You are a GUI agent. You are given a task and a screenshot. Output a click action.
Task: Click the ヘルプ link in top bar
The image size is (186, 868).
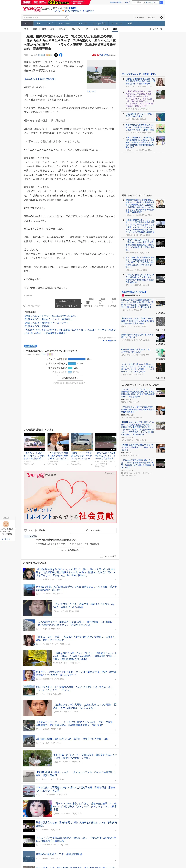(x=127, y=2)
